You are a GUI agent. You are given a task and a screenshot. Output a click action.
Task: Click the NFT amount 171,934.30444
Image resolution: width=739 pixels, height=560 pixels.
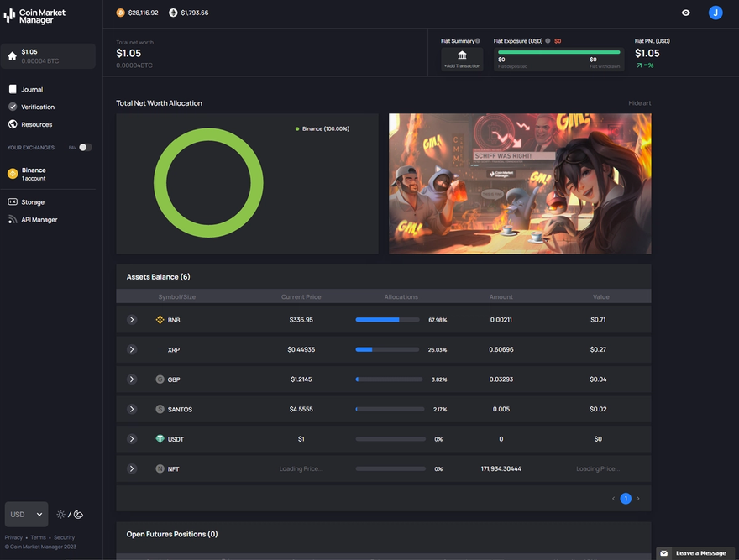[x=501, y=468]
